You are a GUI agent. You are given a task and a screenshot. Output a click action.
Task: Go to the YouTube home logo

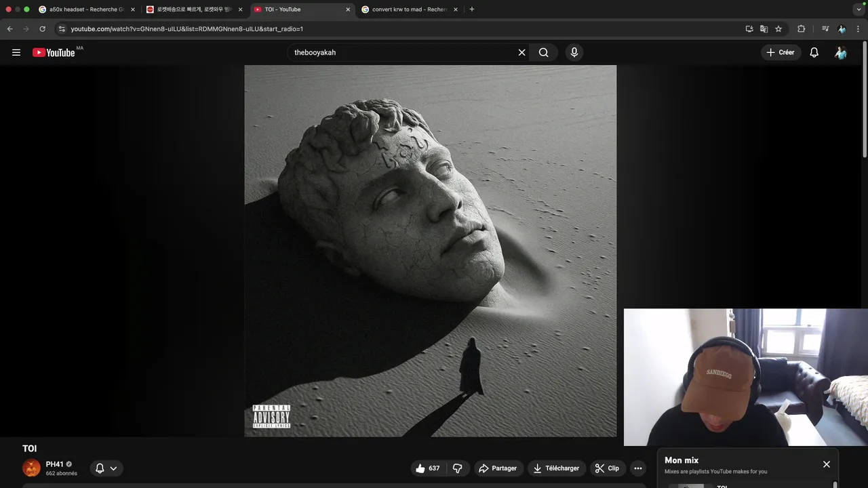coord(54,52)
